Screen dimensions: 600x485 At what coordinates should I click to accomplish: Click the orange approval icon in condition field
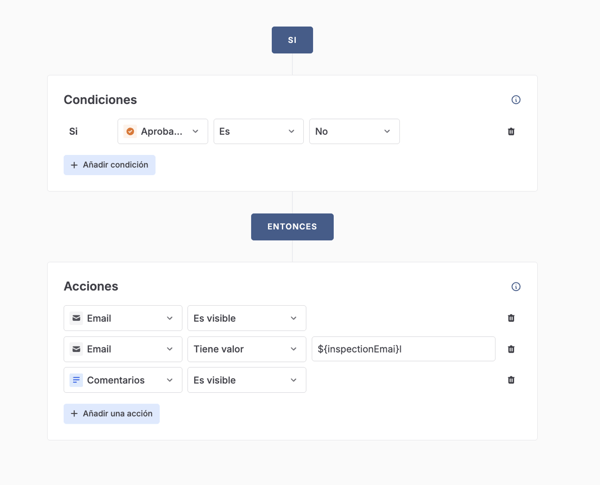tap(130, 132)
